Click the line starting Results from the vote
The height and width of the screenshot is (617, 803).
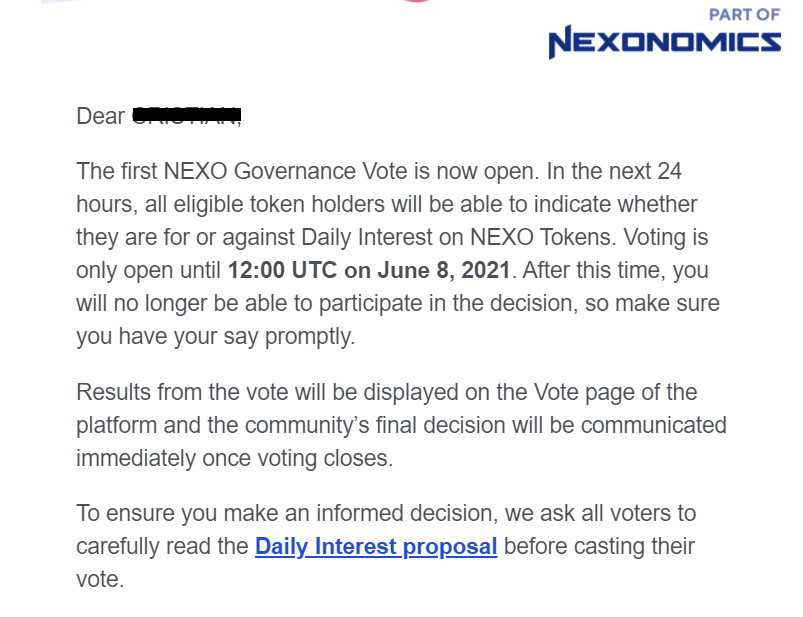click(x=387, y=392)
